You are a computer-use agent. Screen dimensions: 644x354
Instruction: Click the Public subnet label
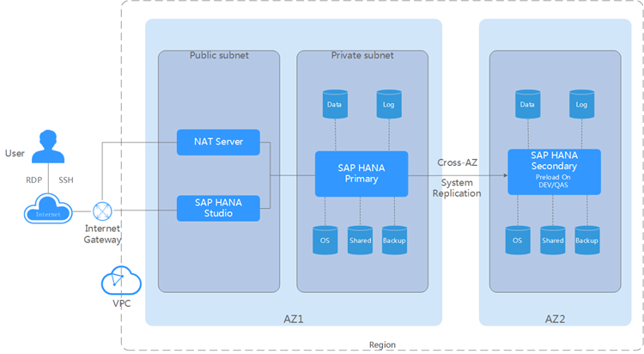pyautogui.click(x=219, y=55)
